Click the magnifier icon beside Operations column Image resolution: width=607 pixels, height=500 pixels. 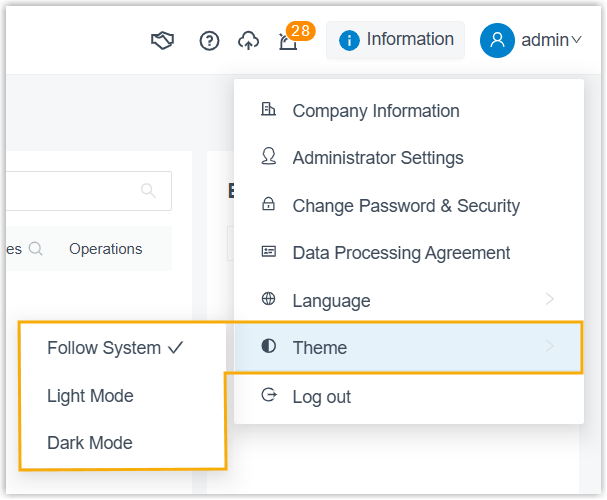coord(36,249)
